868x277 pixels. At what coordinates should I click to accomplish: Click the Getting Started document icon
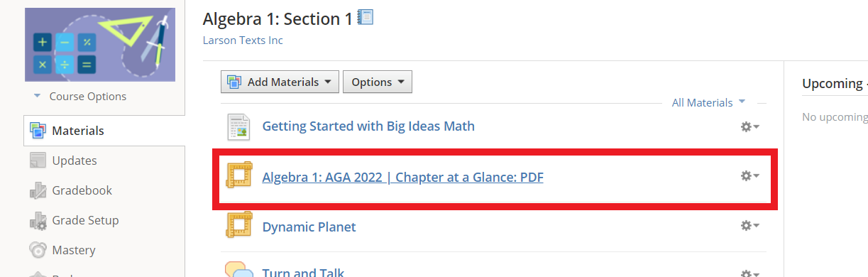238,126
